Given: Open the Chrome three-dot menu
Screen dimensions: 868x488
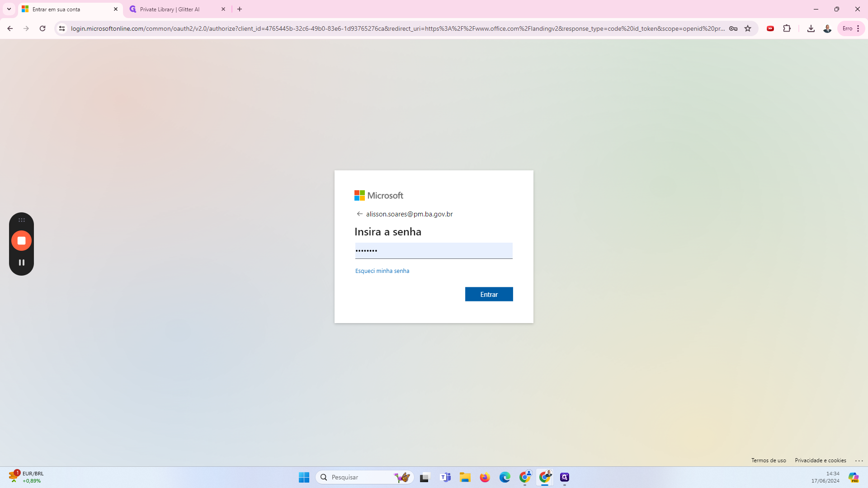Looking at the screenshot, I should coord(858,28).
